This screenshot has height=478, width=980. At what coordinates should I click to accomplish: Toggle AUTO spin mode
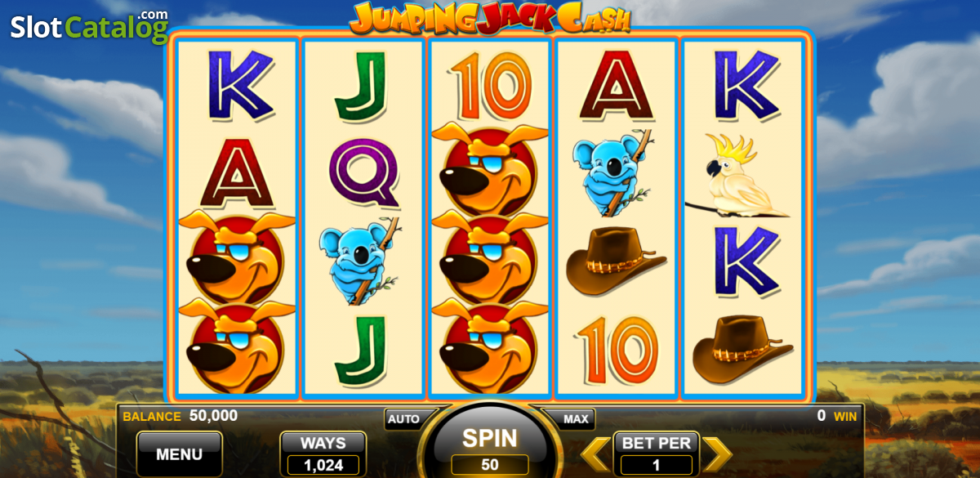coord(403,419)
